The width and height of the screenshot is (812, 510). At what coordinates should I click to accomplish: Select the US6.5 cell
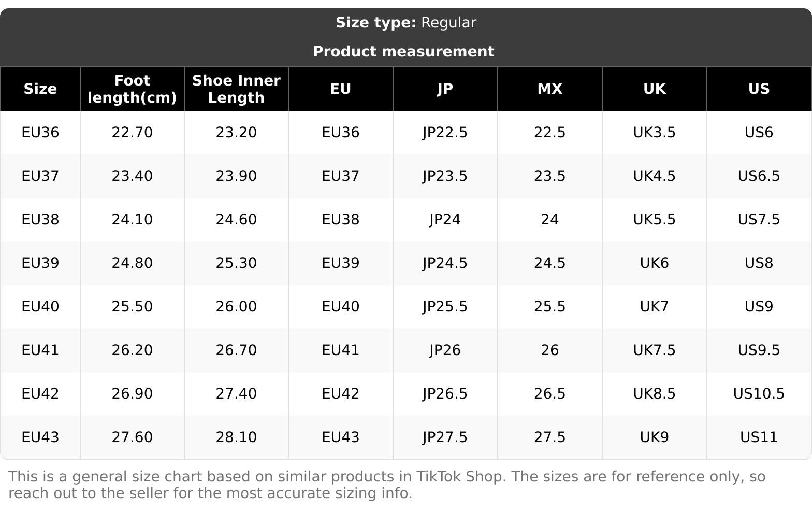tap(759, 176)
